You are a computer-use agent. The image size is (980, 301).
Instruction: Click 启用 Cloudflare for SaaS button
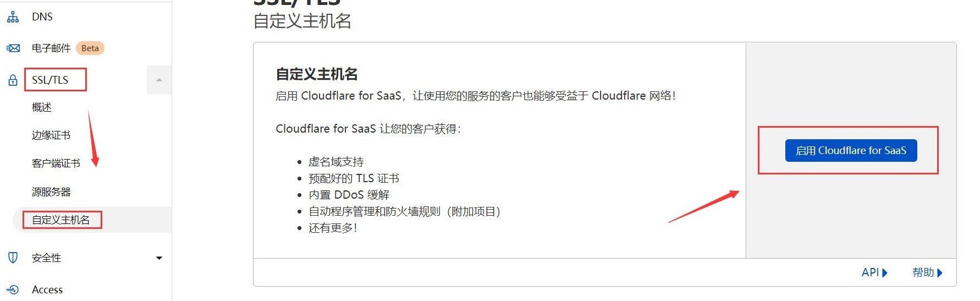click(x=851, y=151)
